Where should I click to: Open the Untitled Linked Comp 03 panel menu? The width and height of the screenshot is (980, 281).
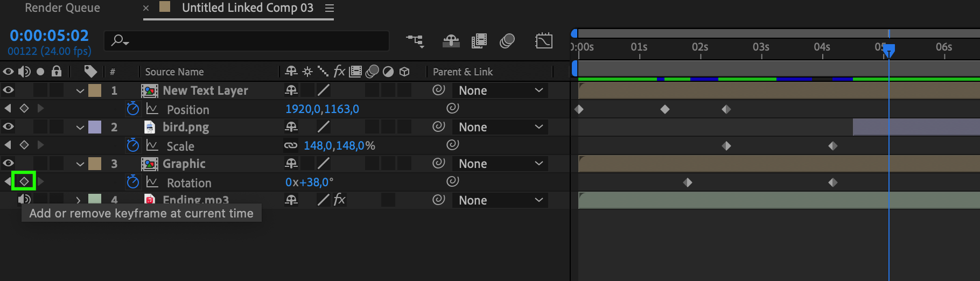(x=330, y=8)
